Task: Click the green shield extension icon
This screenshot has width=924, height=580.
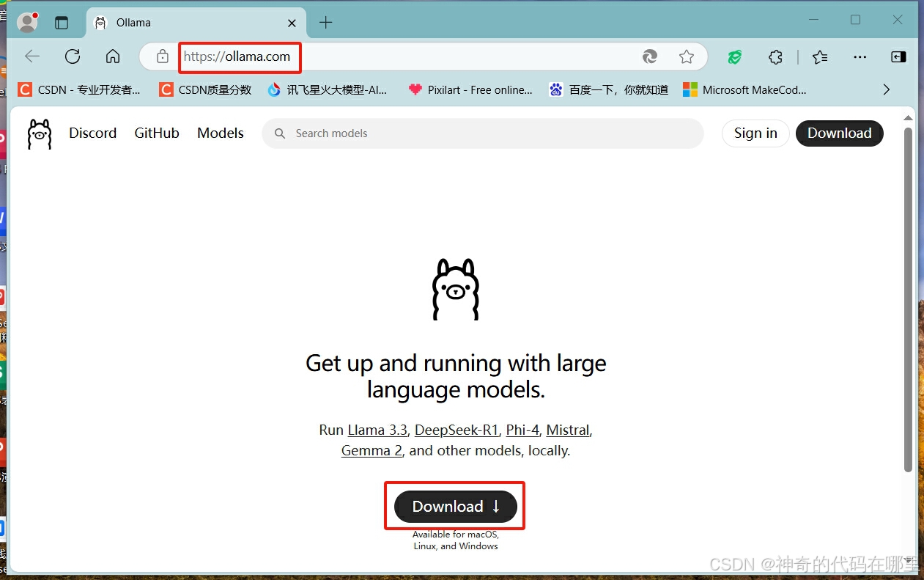Action: (x=735, y=56)
